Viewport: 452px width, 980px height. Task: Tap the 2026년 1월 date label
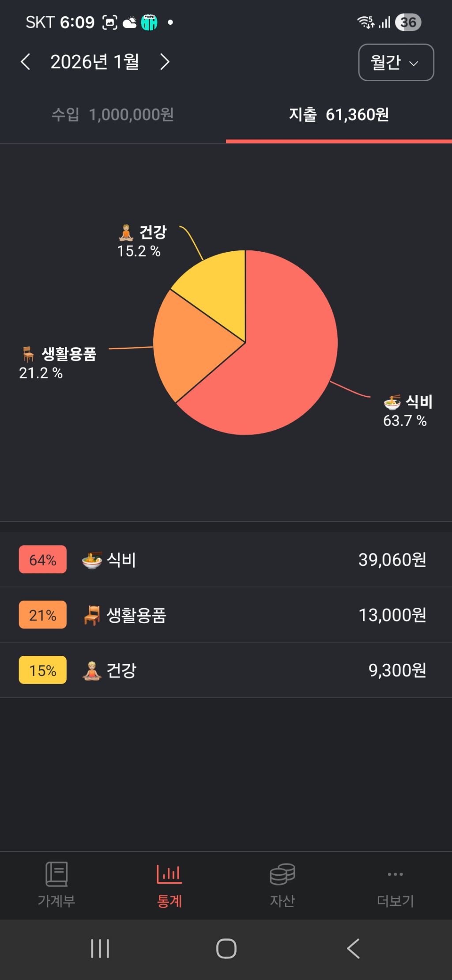tap(95, 62)
